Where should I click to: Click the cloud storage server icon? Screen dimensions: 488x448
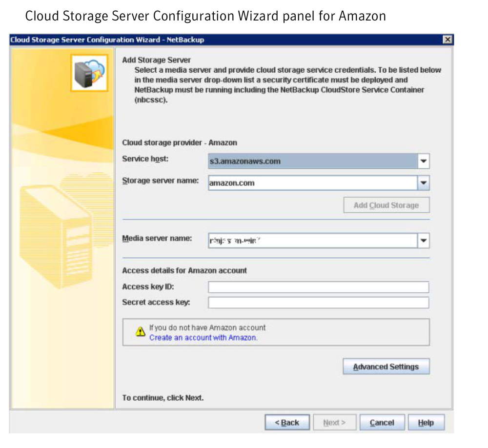click(89, 73)
